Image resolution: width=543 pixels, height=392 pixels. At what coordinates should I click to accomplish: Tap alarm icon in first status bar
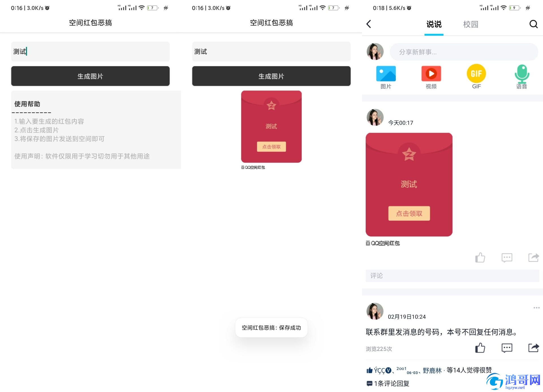click(47, 8)
